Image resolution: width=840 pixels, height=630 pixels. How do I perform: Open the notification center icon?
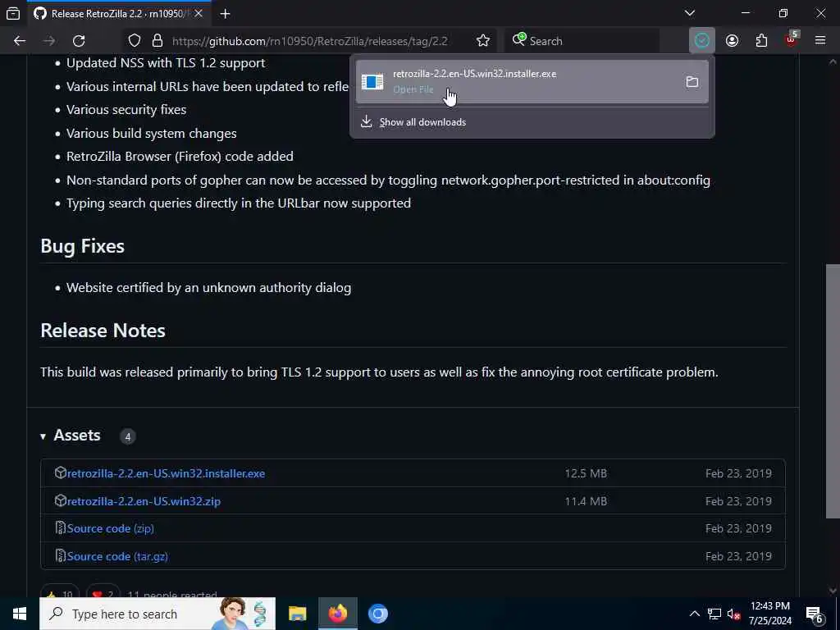point(815,614)
